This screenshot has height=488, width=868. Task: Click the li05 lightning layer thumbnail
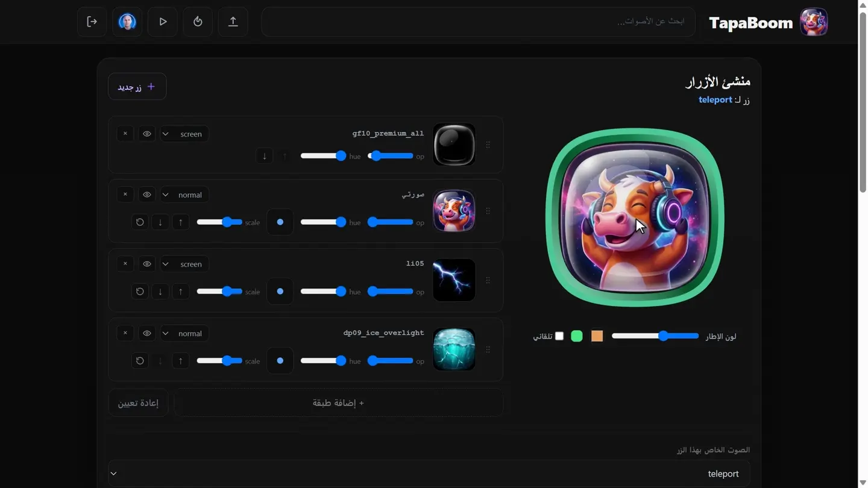454,280
